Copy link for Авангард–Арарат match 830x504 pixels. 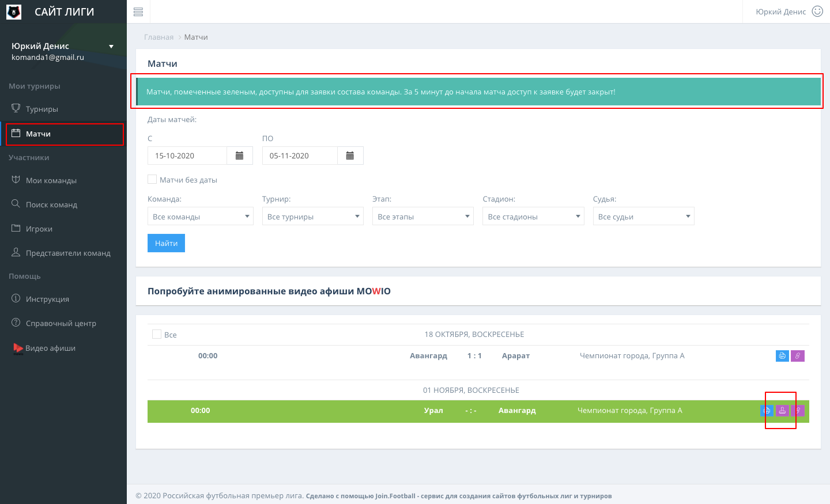click(x=798, y=356)
